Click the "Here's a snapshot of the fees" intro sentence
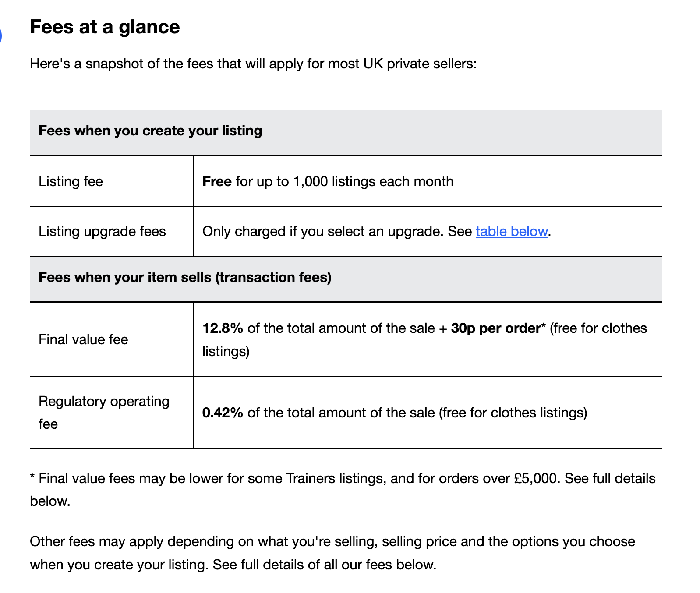700x593 pixels. point(253,64)
